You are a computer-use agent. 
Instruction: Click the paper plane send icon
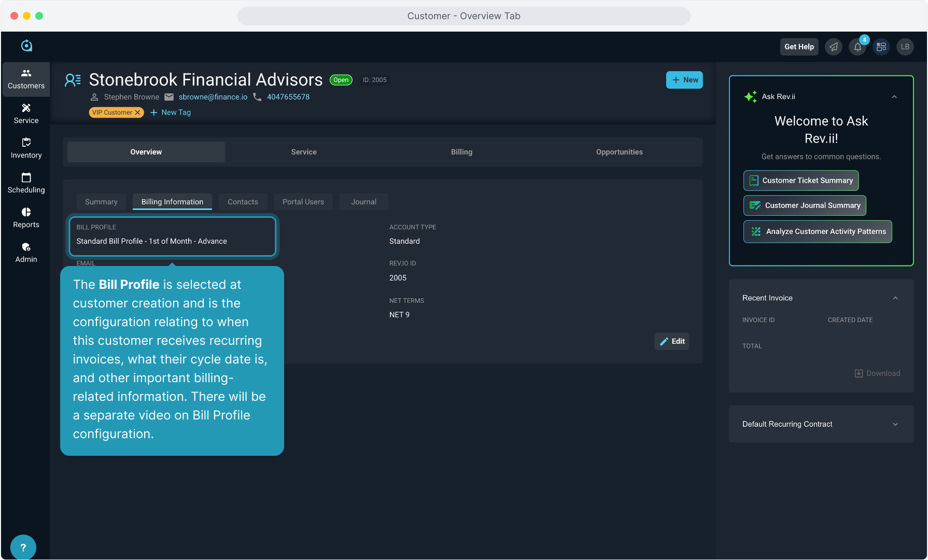pos(833,47)
